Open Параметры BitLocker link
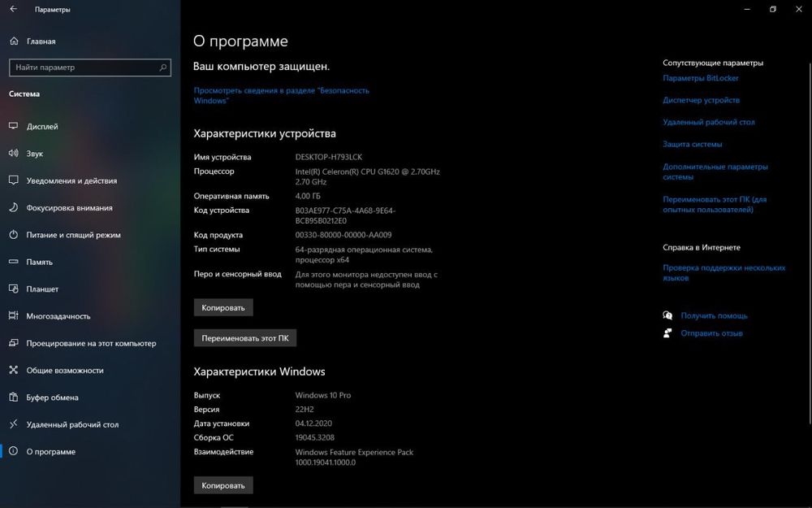Screen dimensions: 812x508 [700, 78]
